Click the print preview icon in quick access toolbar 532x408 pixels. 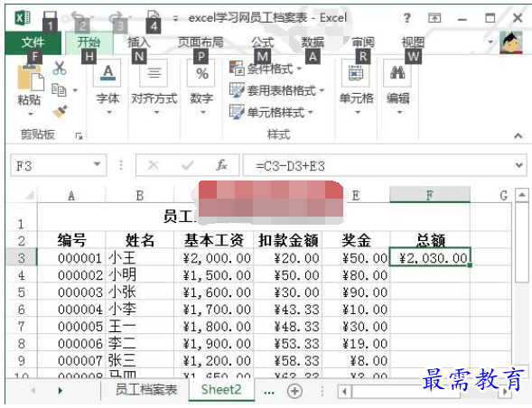[x=154, y=15]
